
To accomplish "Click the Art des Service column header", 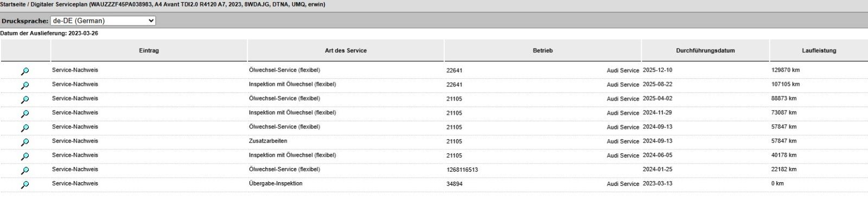I will click(x=346, y=51).
